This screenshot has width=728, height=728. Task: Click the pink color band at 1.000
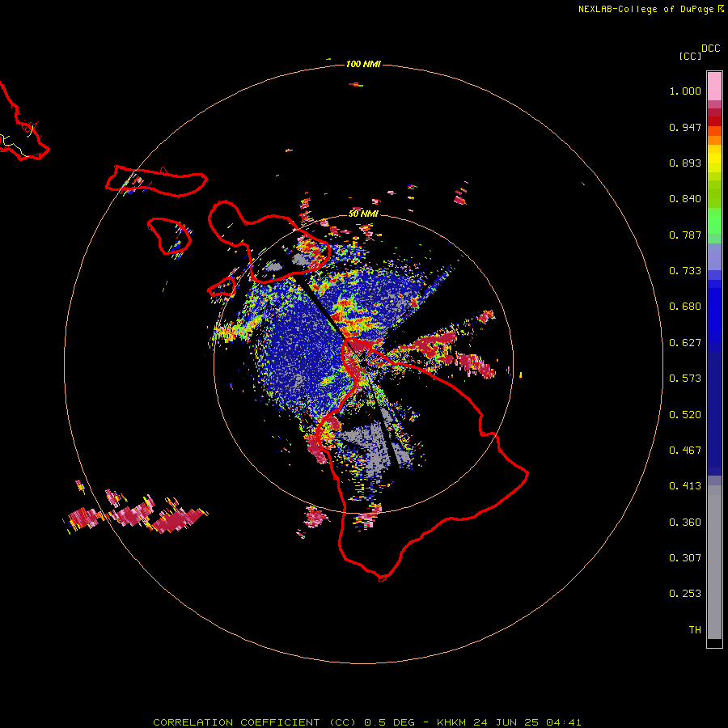(x=714, y=87)
